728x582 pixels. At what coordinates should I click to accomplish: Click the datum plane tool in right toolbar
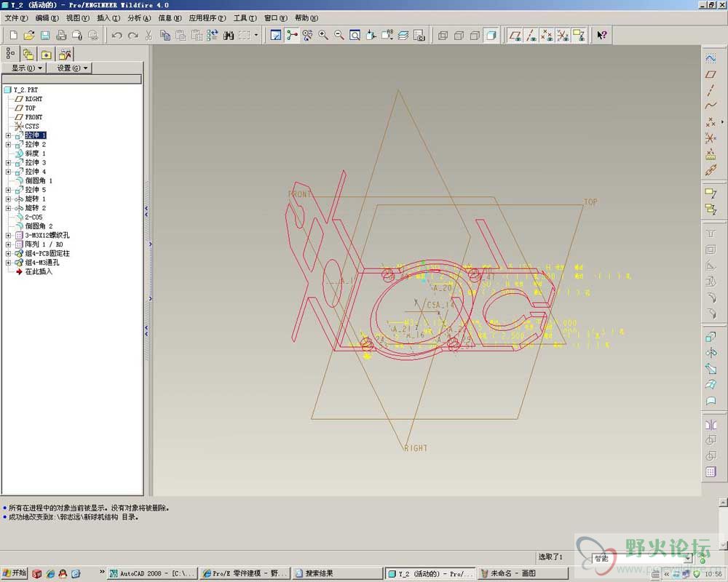point(711,74)
